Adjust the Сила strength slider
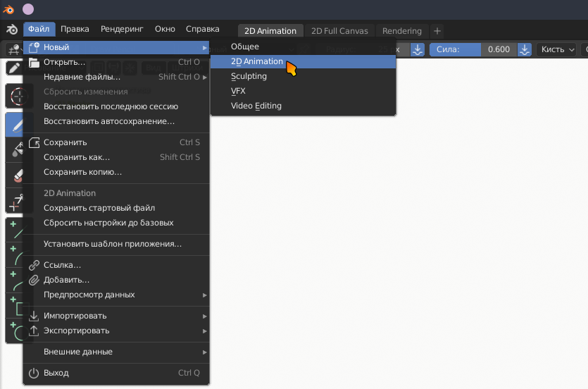Image resolution: width=588 pixels, height=389 pixels. click(x=473, y=49)
